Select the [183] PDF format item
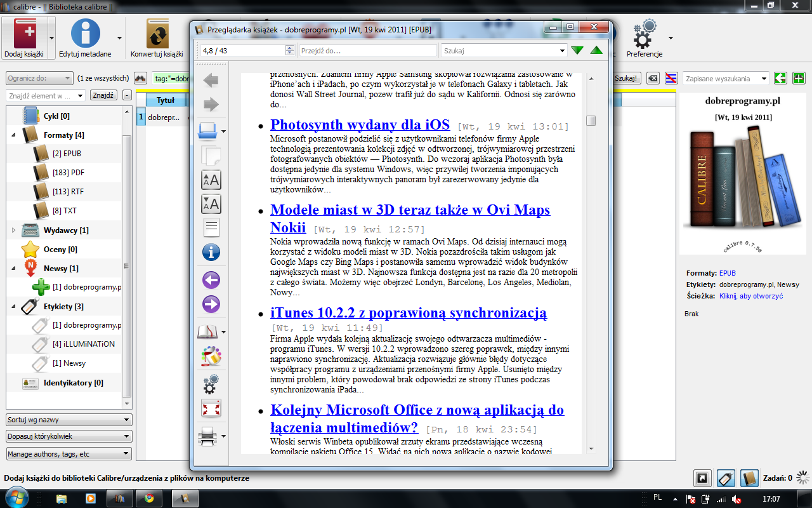812x508 pixels. [x=68, y=173]
